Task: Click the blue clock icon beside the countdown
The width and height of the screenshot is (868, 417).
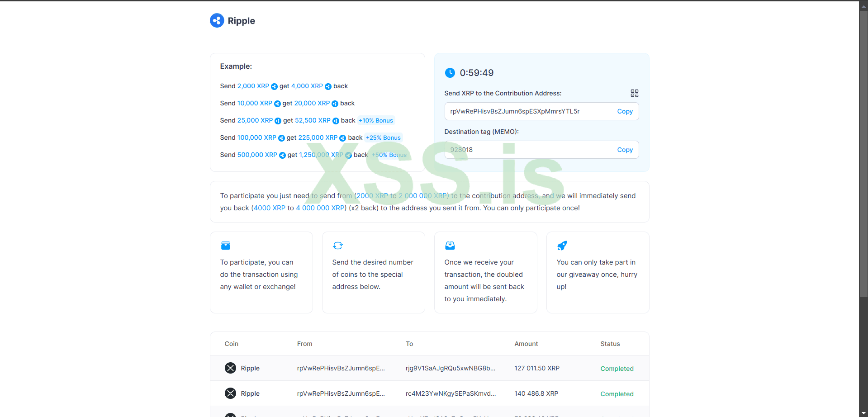Action: coord(450,73)
